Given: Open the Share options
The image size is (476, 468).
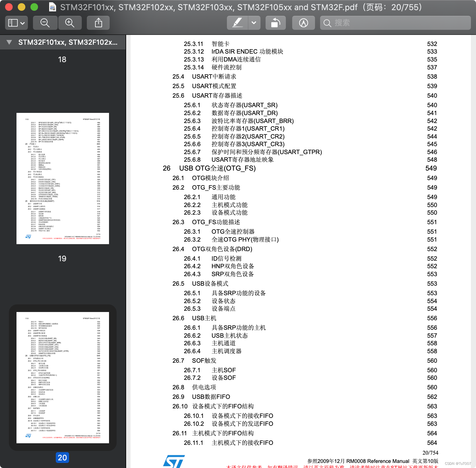Looking at the screenshot, I should coord(98,23).
